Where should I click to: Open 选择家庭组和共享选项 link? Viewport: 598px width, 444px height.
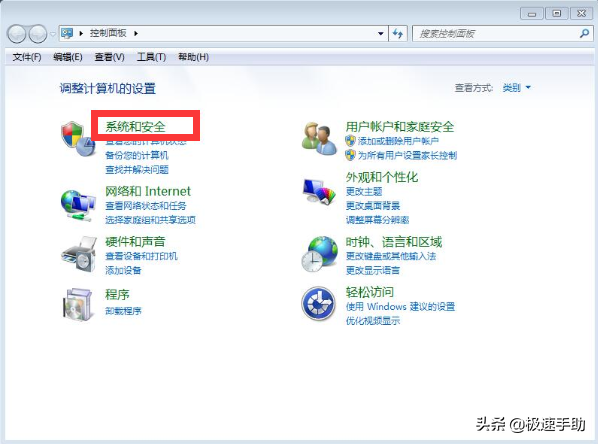150,220
